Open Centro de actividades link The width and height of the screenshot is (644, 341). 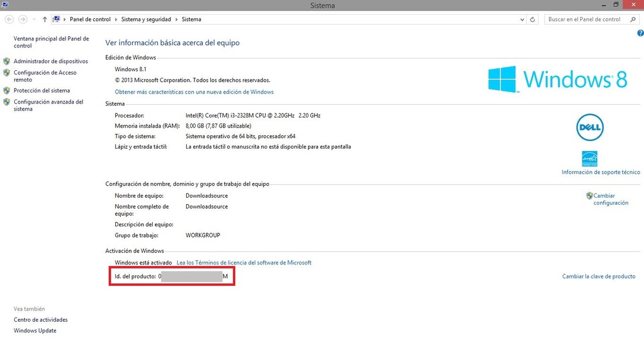pyautogui.click(x=40, y=320)
